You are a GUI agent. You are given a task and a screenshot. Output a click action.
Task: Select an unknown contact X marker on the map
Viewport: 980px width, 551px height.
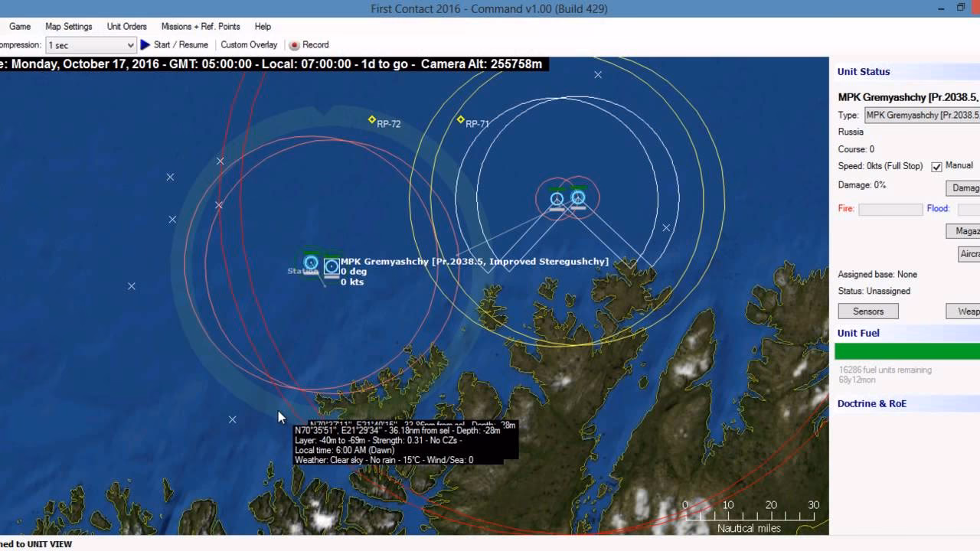170,176
